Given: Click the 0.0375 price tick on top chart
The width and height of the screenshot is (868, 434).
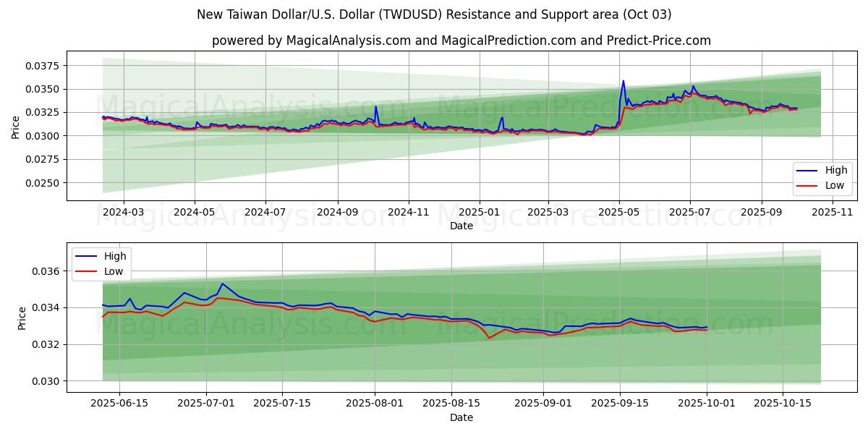Looking at the screenshot, I should 43,66.
